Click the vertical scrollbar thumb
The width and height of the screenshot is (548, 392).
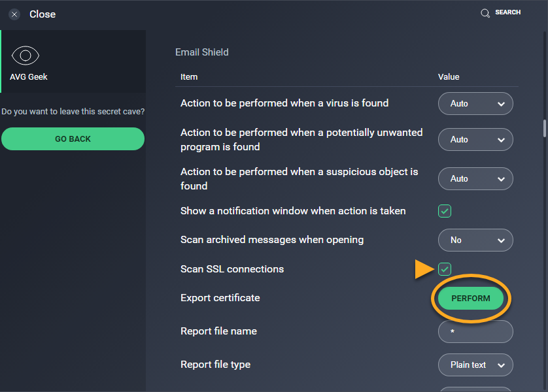click(544, 128)
